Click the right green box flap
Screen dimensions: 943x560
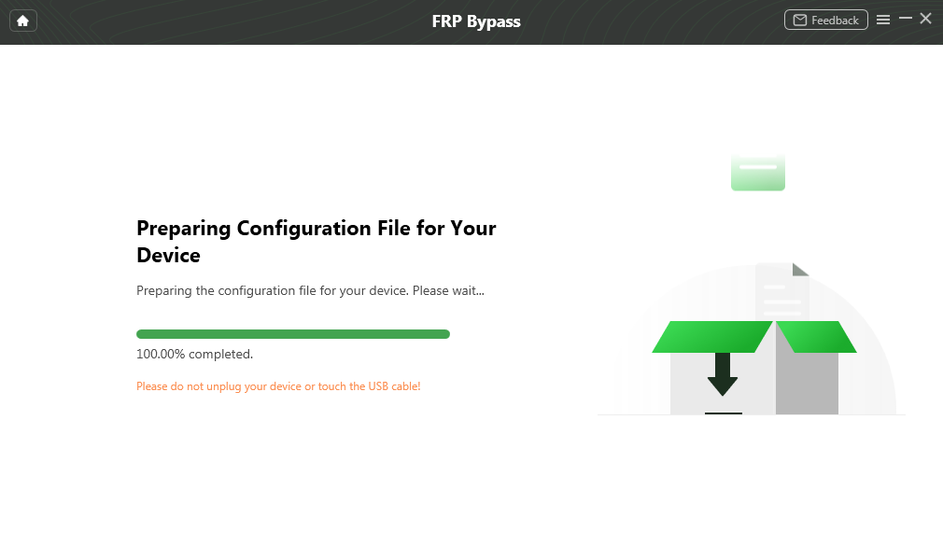click(x=816, y=337)
